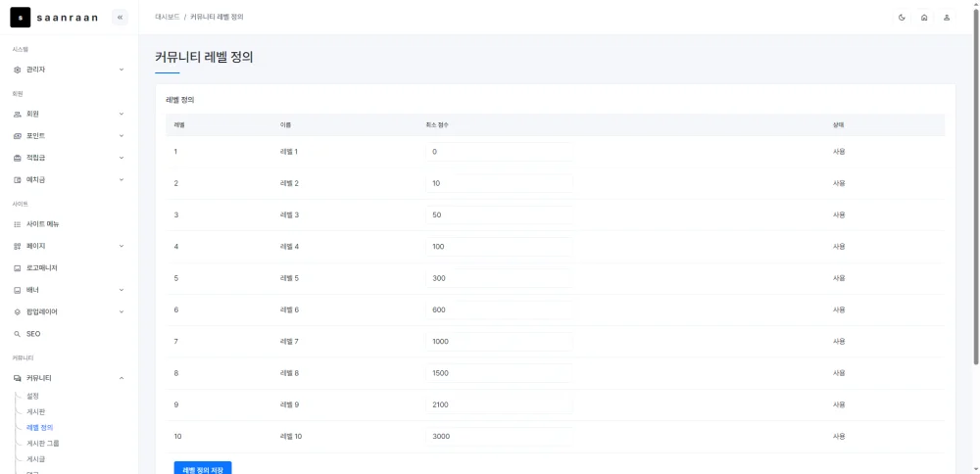Image resolution: width=980 pixels, height=474 pixels.
Task: Click the 커뮤니티 레벨 정의 page heading
Action: tap(204, 58)
